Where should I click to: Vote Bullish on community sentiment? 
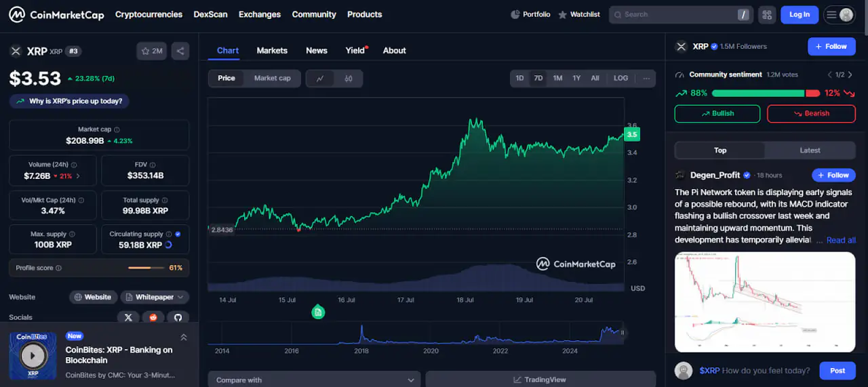717,114
